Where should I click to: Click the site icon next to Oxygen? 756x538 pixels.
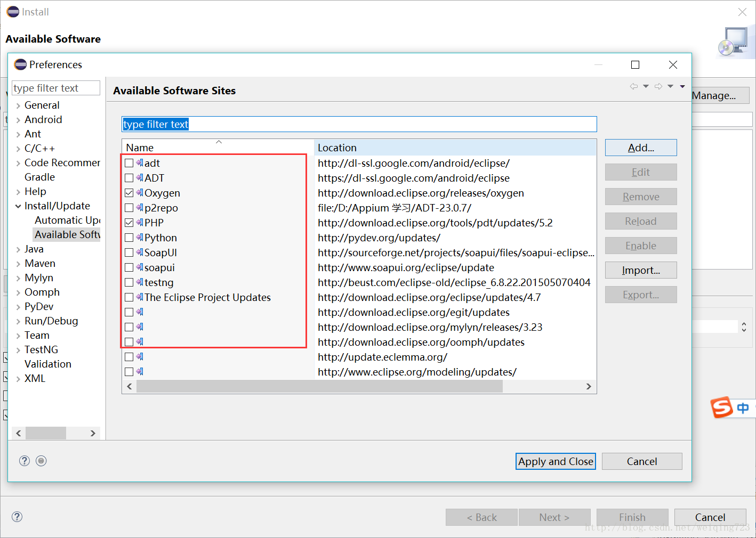pos(140,192)
